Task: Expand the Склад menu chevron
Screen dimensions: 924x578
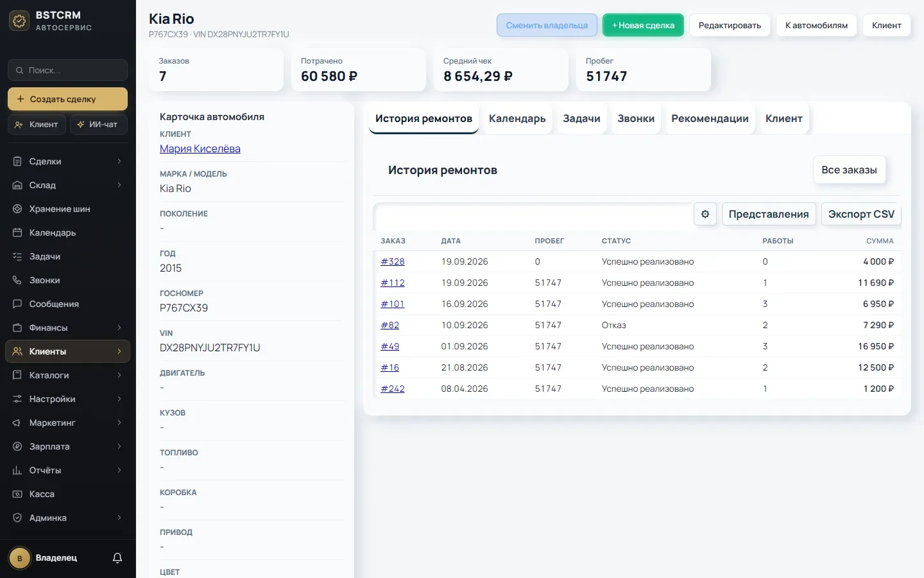Action: (119, 185)
